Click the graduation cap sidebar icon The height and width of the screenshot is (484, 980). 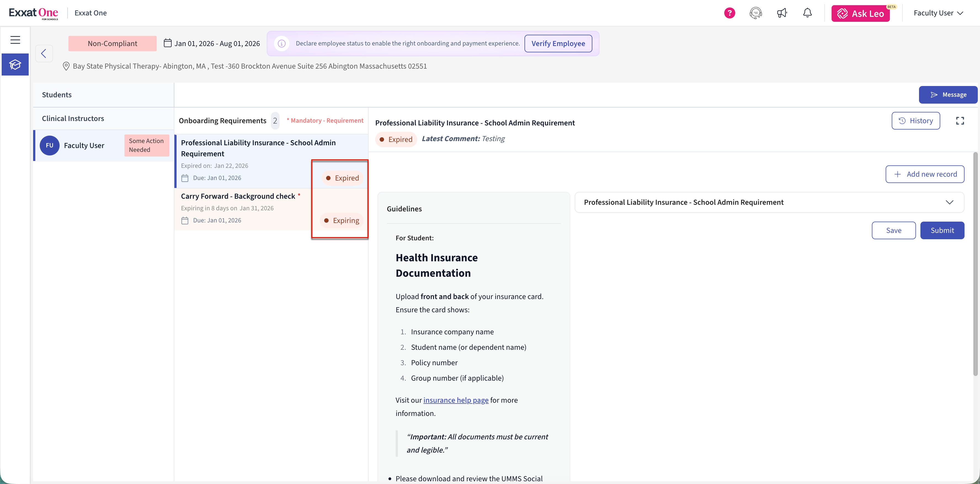(15, 65)
